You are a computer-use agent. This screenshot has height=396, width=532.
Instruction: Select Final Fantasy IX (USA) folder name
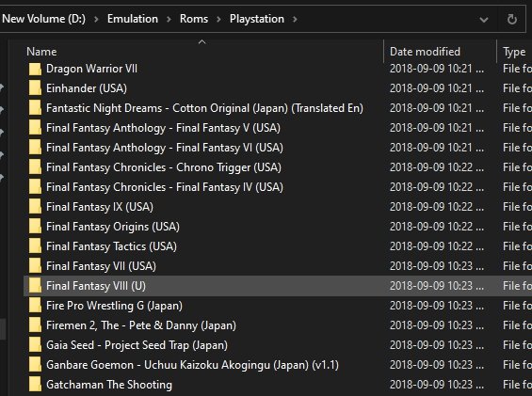point(100,207)
